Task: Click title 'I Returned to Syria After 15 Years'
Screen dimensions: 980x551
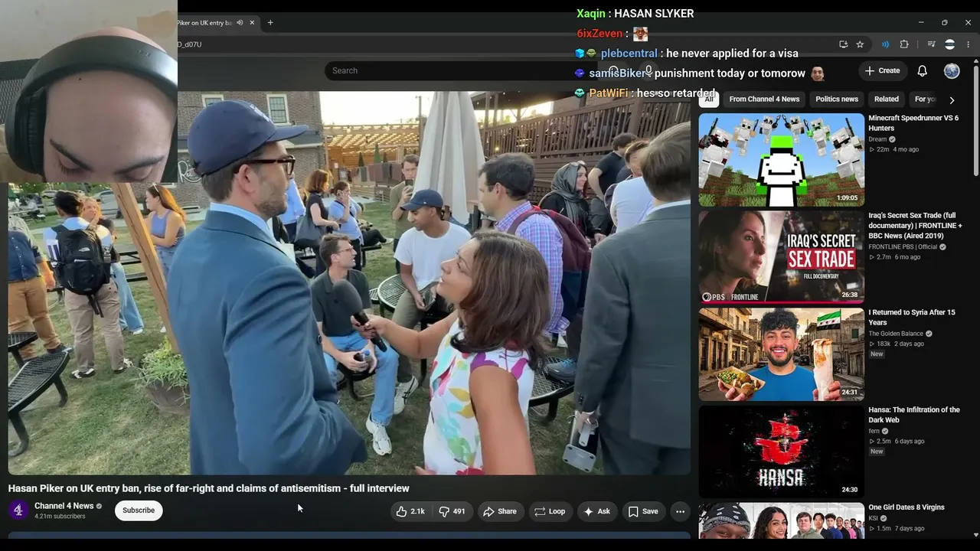Action: [912, 318]
